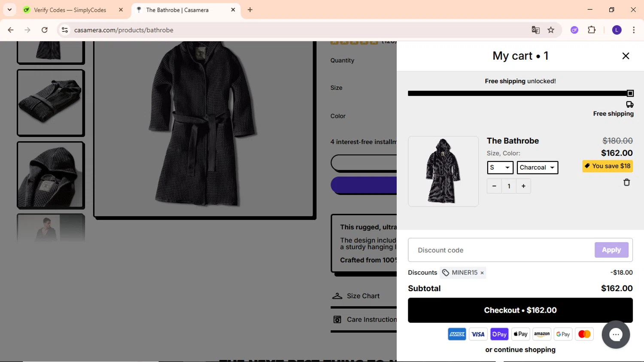Click the free shipping truck icon
The height and width of the screenshot is (362, 644).
[630, 104]
